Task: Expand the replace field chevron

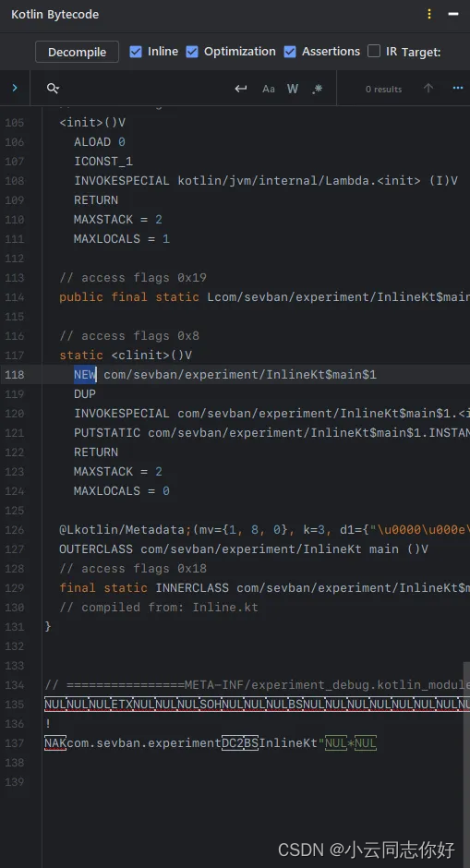Action: pos(15,88)
